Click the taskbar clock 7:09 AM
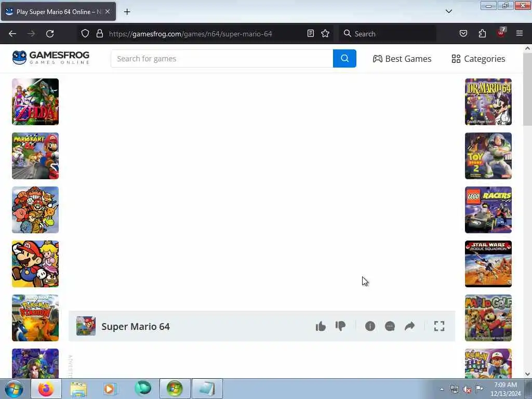Image resolution: width=532 pixels, height=399 pixels. (x=506, y=385)
